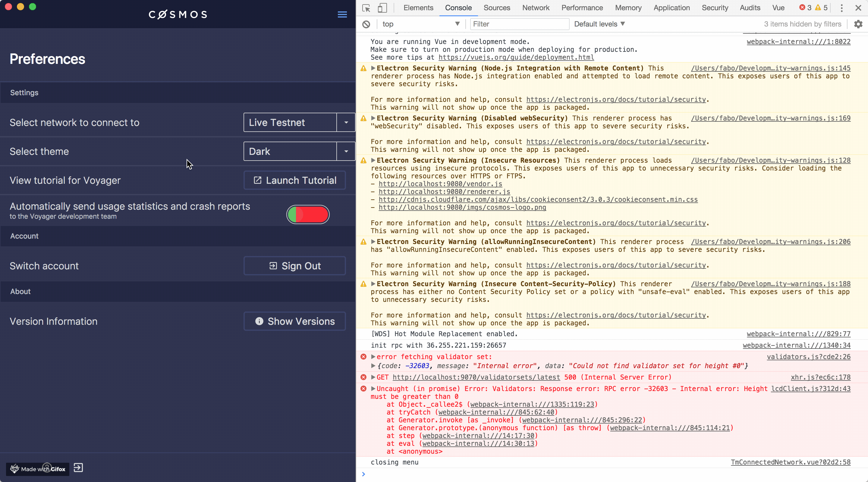868x482 pixels.
Task: Click the Show Versions button
Action: (x=294, y=321)
